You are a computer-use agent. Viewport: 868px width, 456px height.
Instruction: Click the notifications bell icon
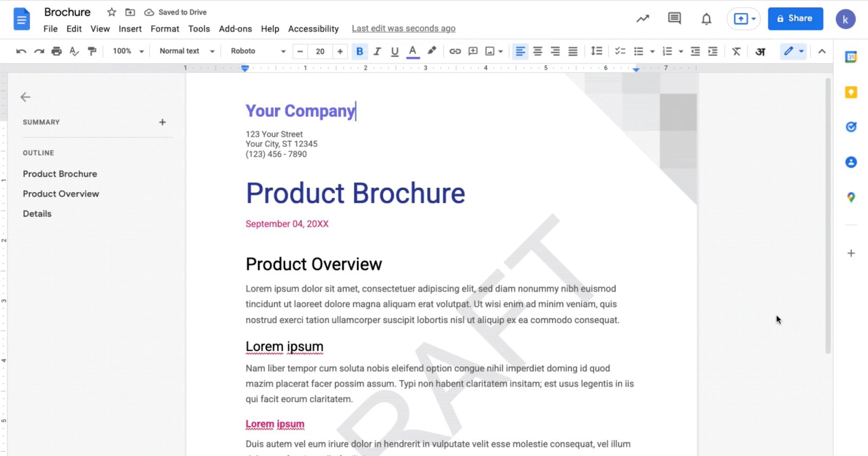[x=706, y=19]
